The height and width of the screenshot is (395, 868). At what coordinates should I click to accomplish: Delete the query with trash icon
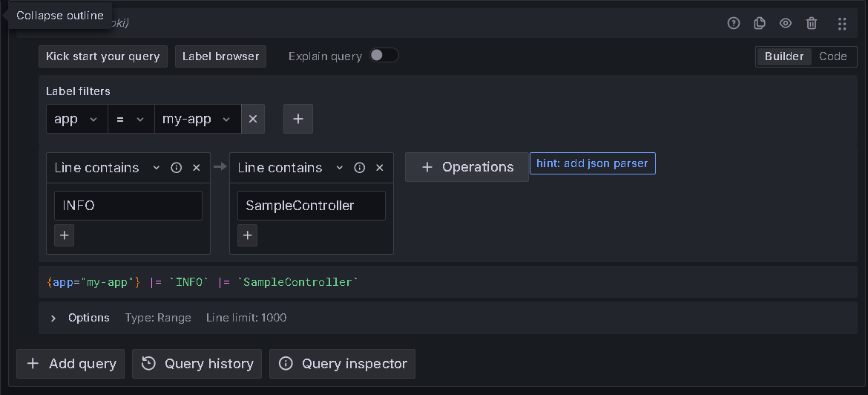point(812,23)
